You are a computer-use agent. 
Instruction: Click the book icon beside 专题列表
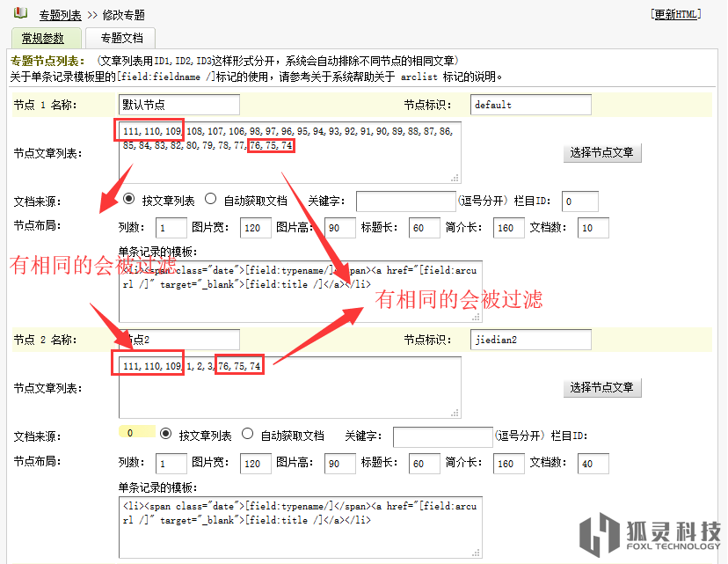21,13
